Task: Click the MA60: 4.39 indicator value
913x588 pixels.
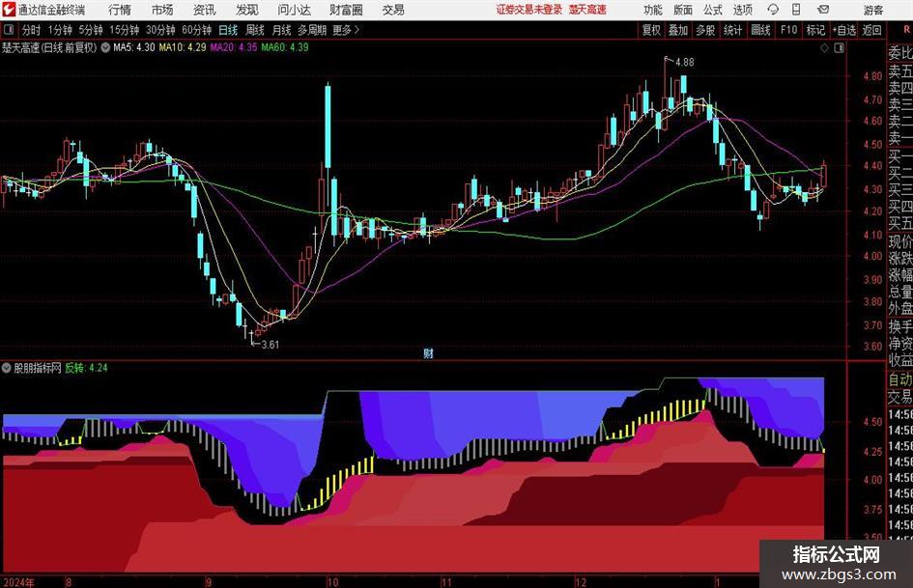Action: (285, 47)
